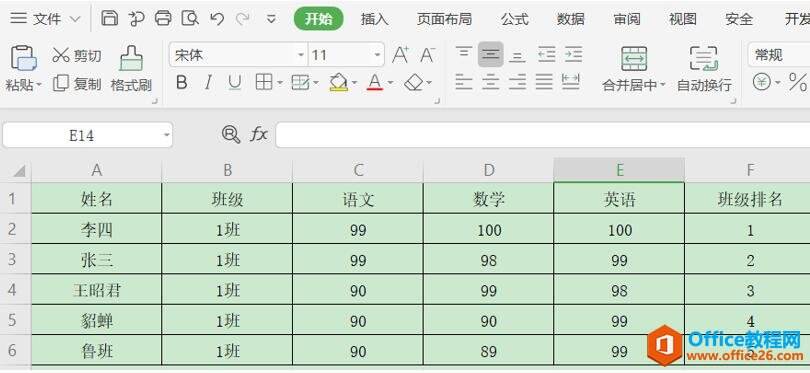Click the Print icon in quick toolbar
The image size is (810, 373).
(x=163, y=19)
